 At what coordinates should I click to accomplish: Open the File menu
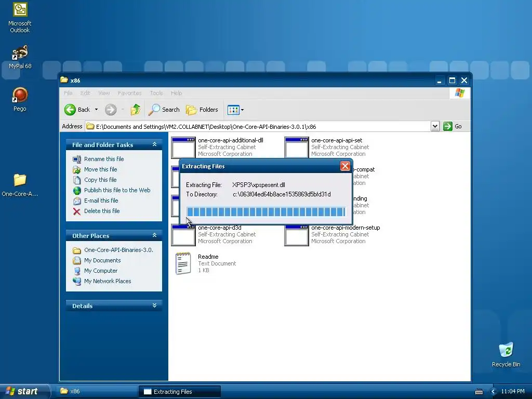click(68, 93)
